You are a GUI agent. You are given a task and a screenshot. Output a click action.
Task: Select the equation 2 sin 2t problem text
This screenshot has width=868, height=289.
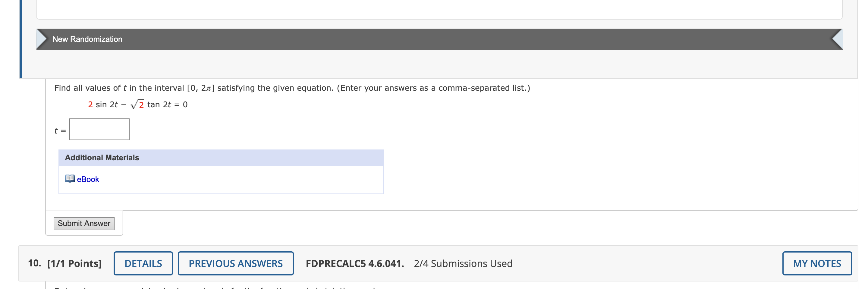137,104
